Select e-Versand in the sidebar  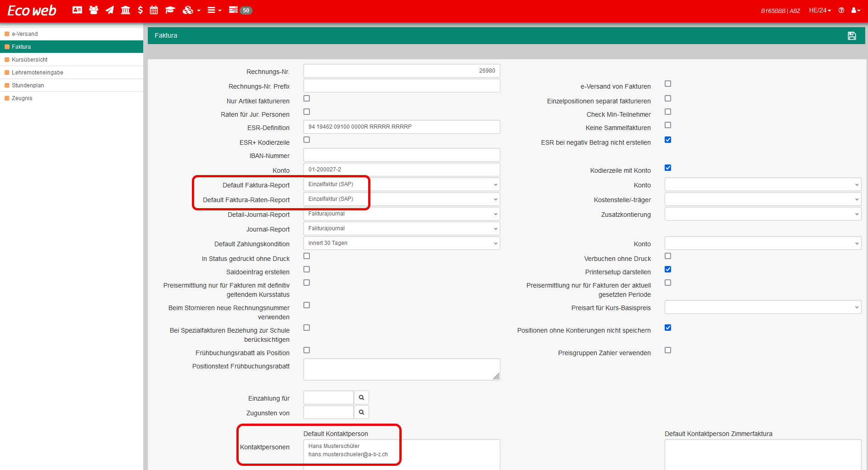point(72,34)
